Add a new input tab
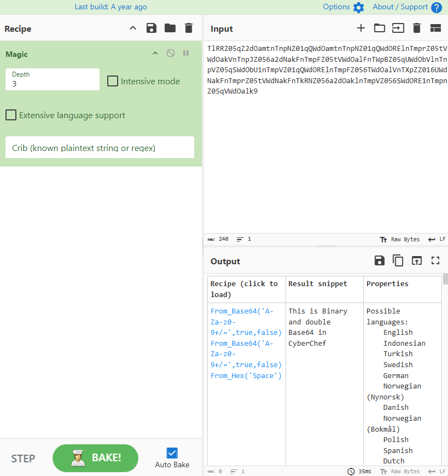This screenshot has height=476, width=448. click(360, 28)
